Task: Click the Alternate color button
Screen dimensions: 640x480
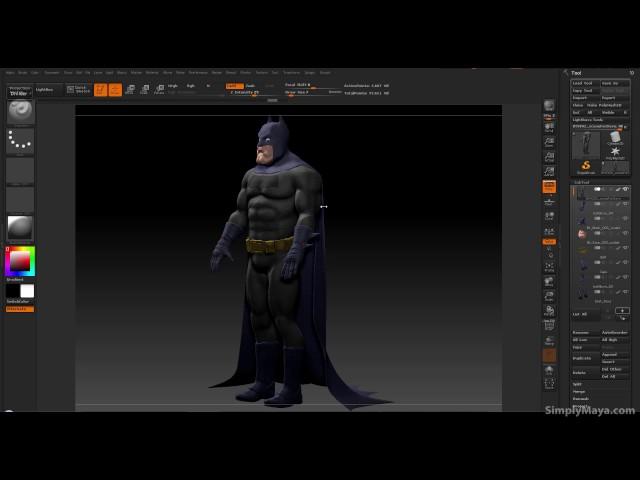Action: pos(20,309)
